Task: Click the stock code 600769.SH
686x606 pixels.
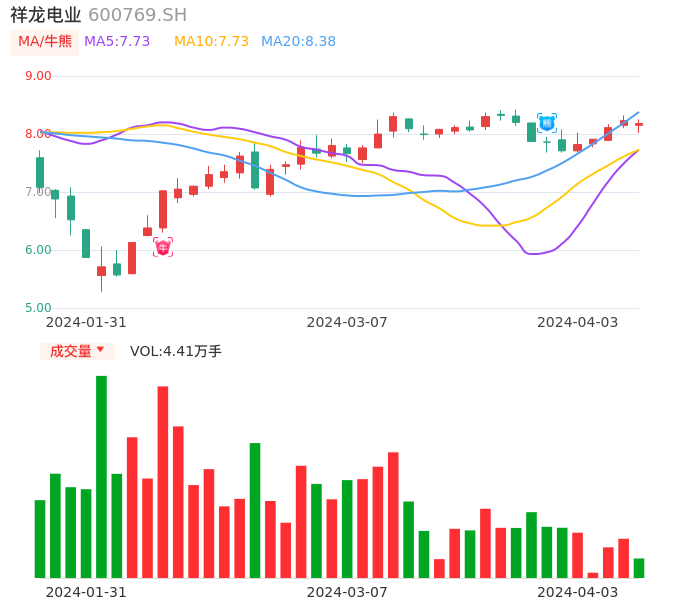Action: pos(137,15)
